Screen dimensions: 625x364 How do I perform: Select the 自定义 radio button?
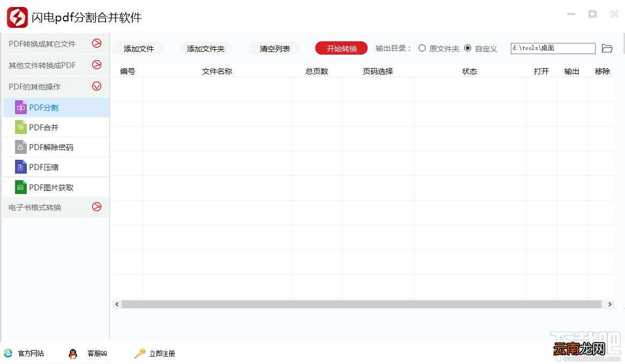tap(468, 48)
